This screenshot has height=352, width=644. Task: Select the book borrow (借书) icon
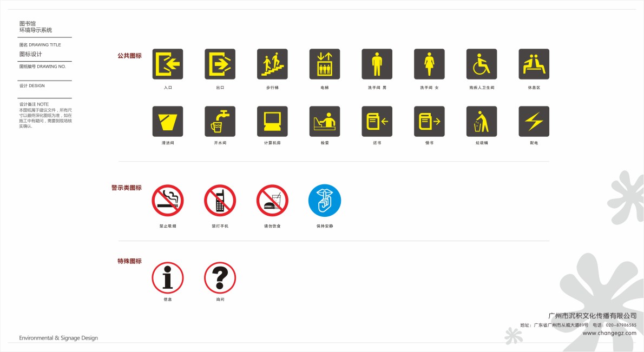pos(429,122)
